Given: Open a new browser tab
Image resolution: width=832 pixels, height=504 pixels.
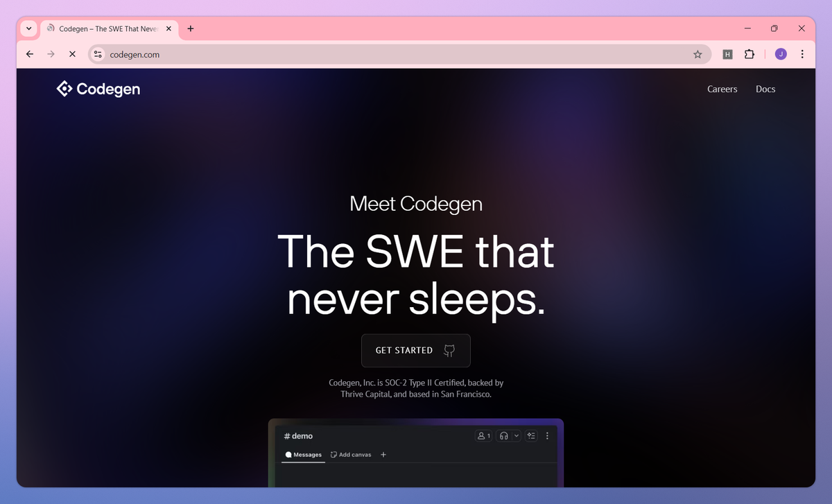Looking at the screenshot, I should (191, 28).
